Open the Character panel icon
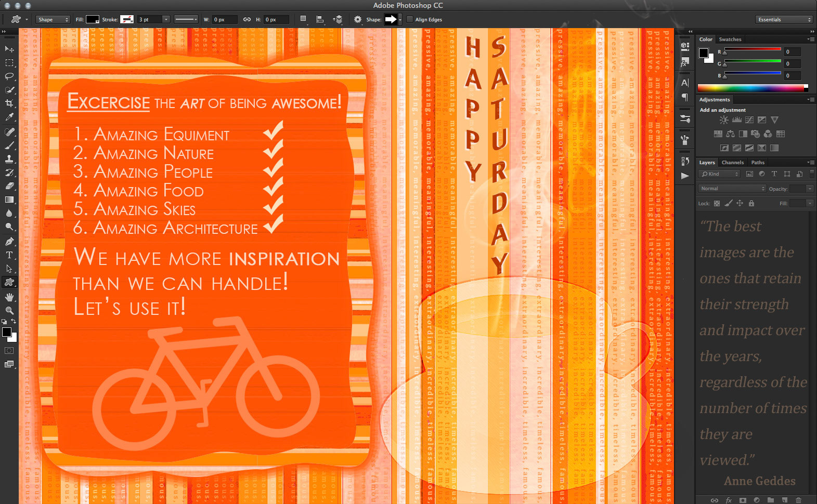Image resolution: width=817 pixels, height=504 pixels. tap(685, 83)
